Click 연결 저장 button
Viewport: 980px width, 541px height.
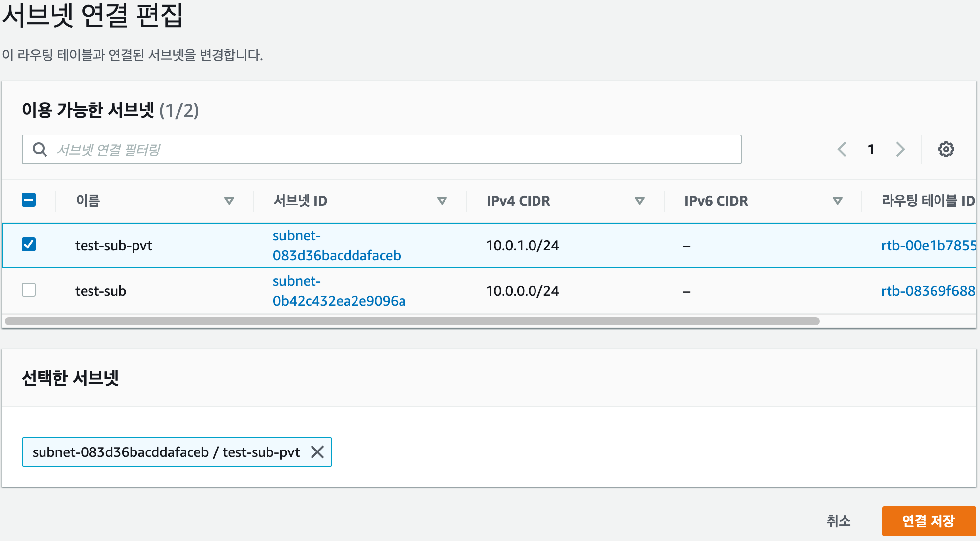928,521
